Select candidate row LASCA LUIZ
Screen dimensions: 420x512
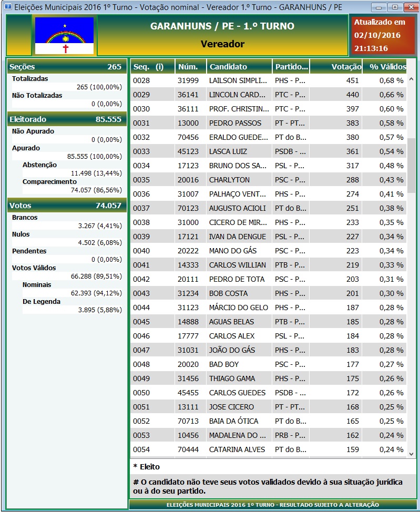(x=268, y=151)
